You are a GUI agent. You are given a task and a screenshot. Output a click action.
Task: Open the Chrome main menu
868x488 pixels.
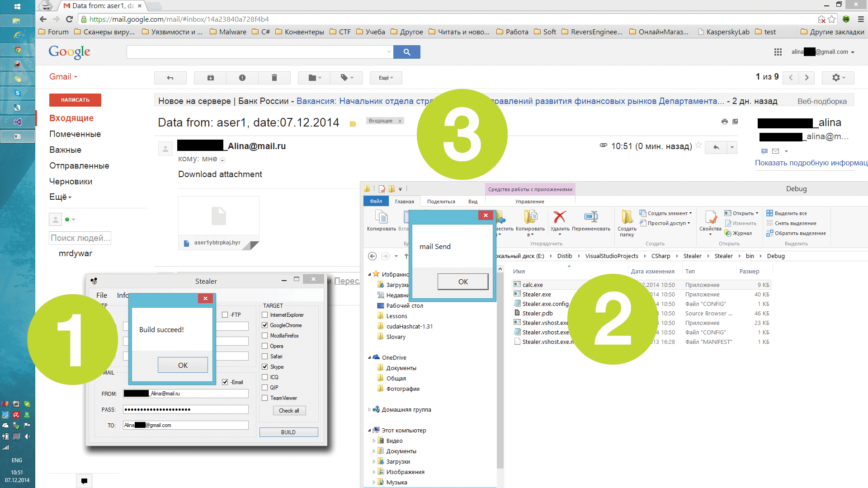tap(860, 19)
